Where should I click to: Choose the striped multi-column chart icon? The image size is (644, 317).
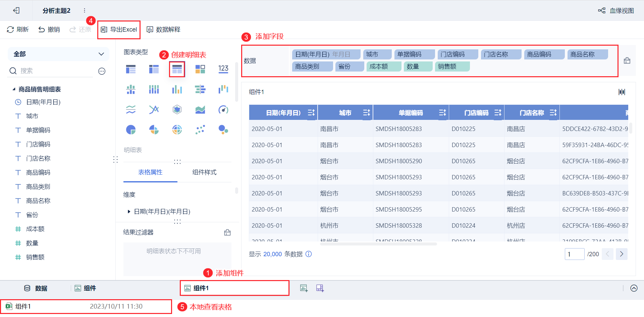coord(154,89)
